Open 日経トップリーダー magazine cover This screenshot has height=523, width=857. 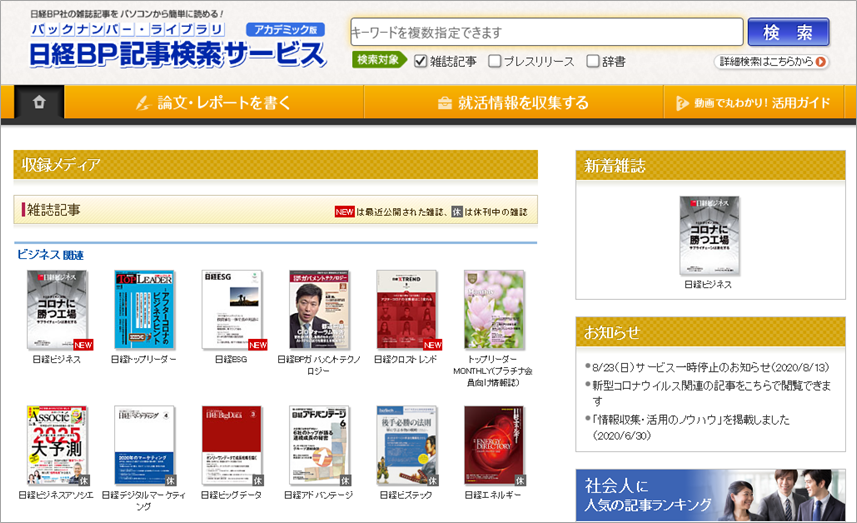click(x=144, y=310)
